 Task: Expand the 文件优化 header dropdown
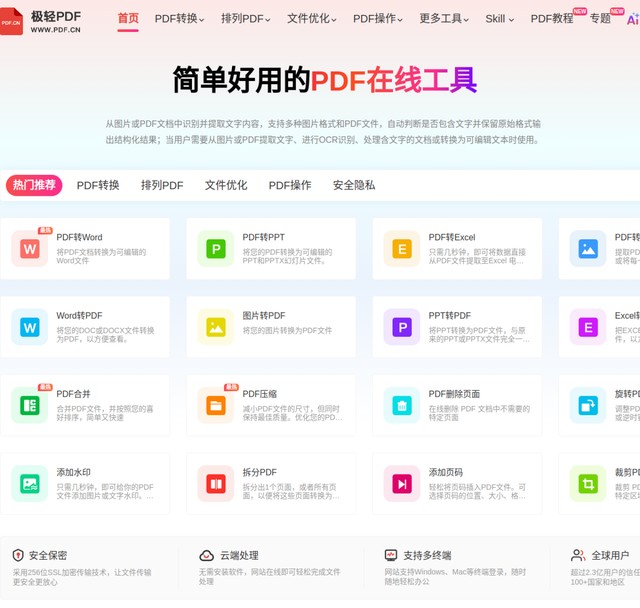312,19
